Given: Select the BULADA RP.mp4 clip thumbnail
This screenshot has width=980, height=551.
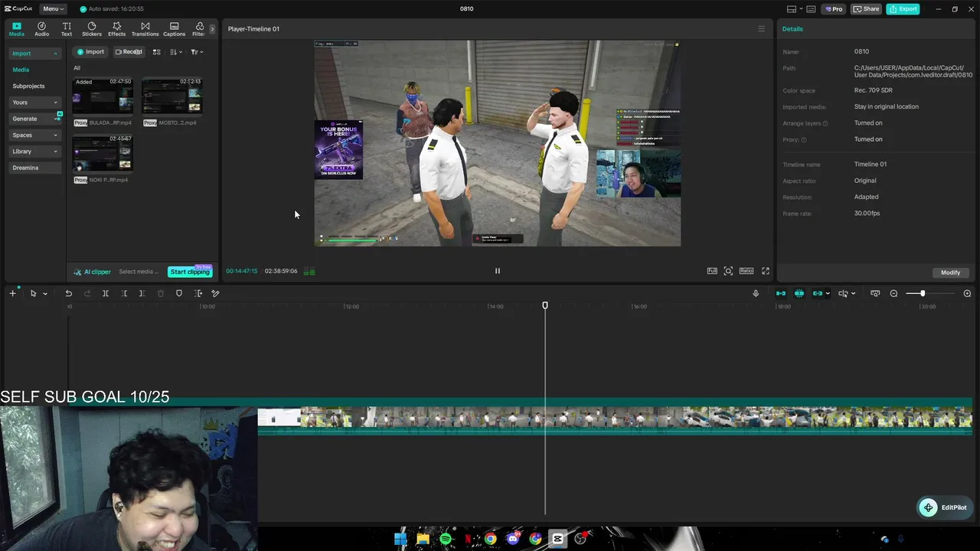Looking at the screenshot, I should point(103,96).
